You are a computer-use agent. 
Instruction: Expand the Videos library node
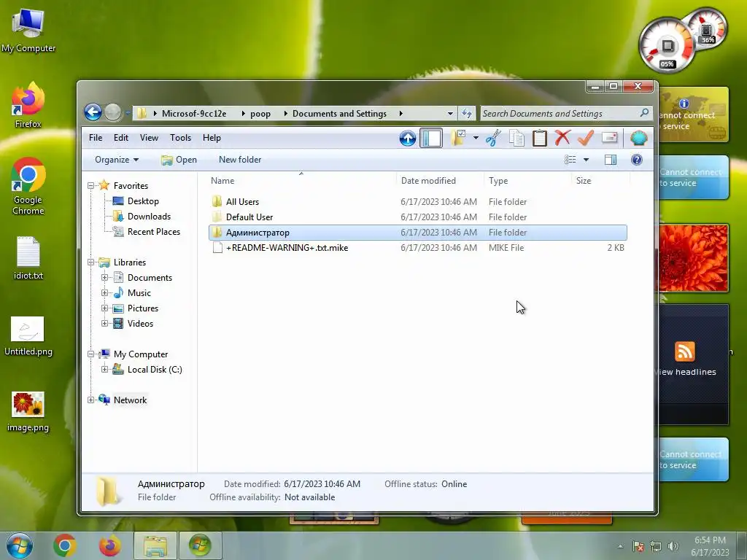pyautogui.click(x=104, y=323)
